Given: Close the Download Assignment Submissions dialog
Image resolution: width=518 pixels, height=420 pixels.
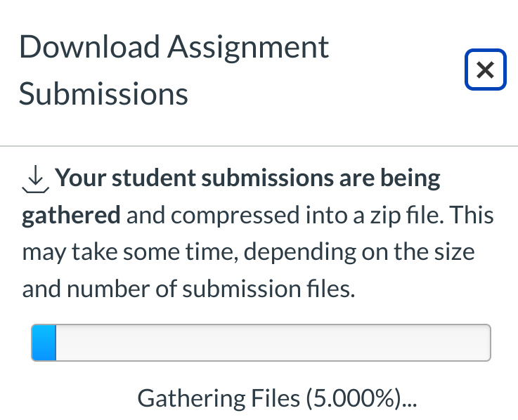Looking at the screenshot, I should coord(485,70).
